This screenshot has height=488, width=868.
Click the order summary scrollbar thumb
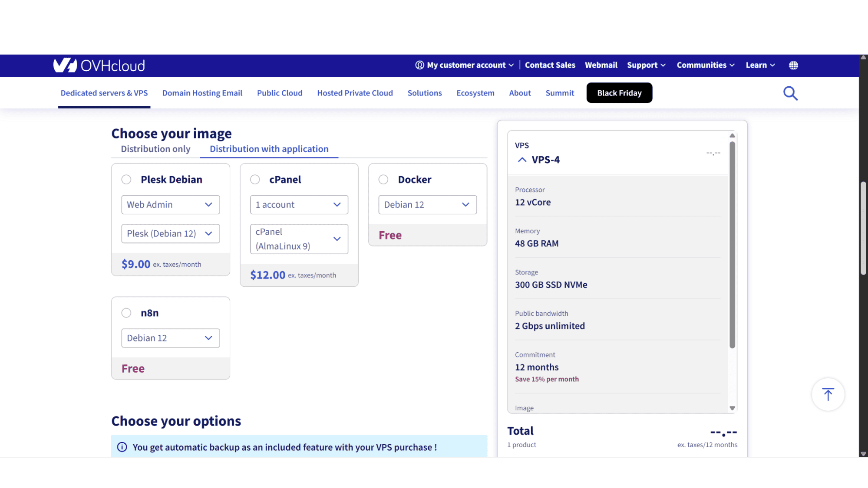pos(732,245)
